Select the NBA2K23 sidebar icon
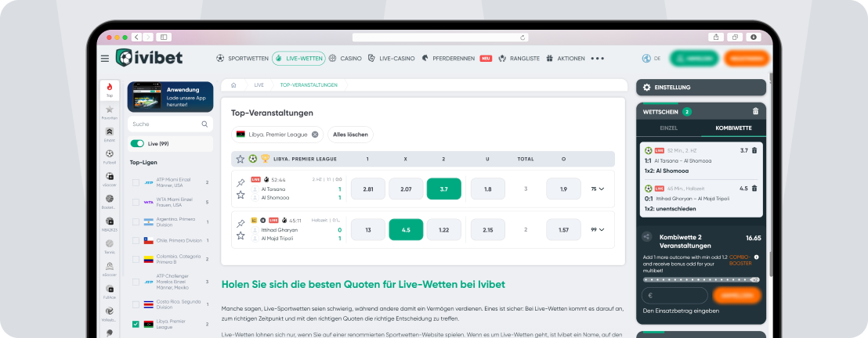 pos(110,224)
